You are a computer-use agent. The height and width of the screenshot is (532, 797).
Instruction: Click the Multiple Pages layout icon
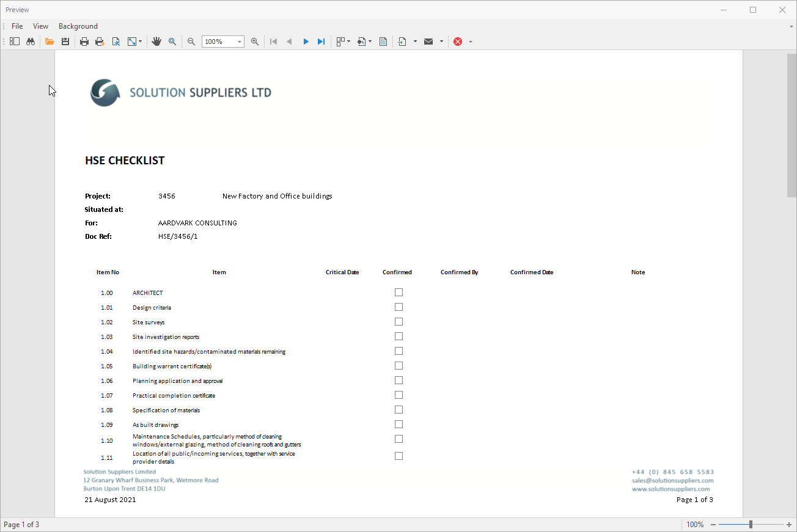[340, 42]
